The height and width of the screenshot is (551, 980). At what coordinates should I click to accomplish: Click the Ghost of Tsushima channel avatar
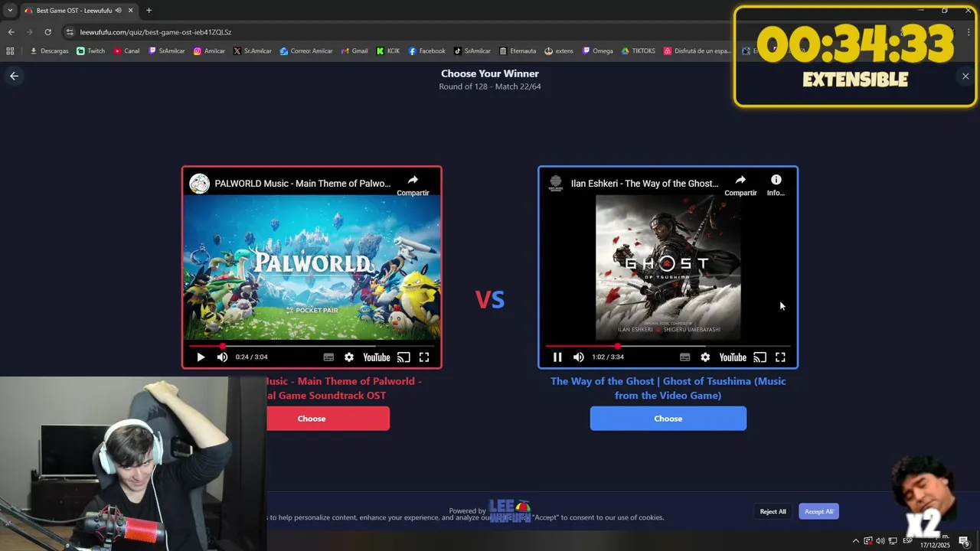(x=556, y=184)
